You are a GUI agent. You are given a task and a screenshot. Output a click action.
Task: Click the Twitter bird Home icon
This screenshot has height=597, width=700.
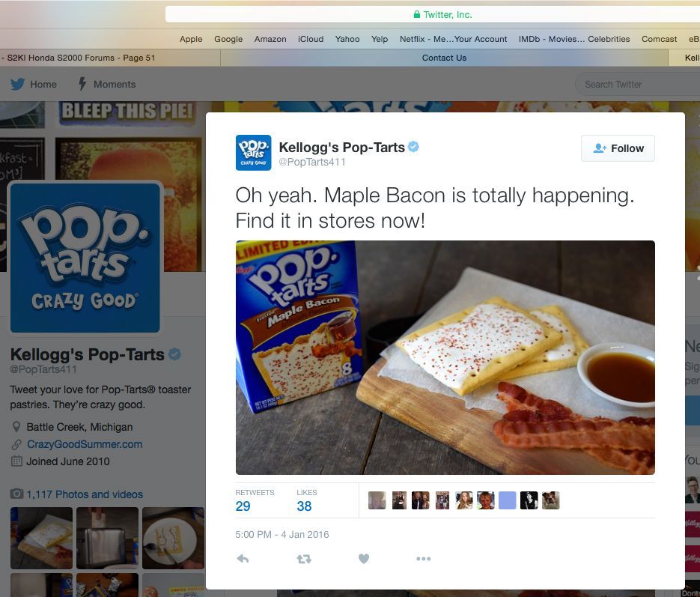pyautogui.click(x=18, y=85)
